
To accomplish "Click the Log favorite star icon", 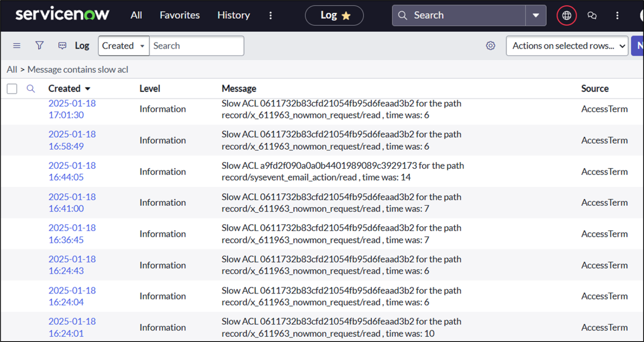I will 346,16.
